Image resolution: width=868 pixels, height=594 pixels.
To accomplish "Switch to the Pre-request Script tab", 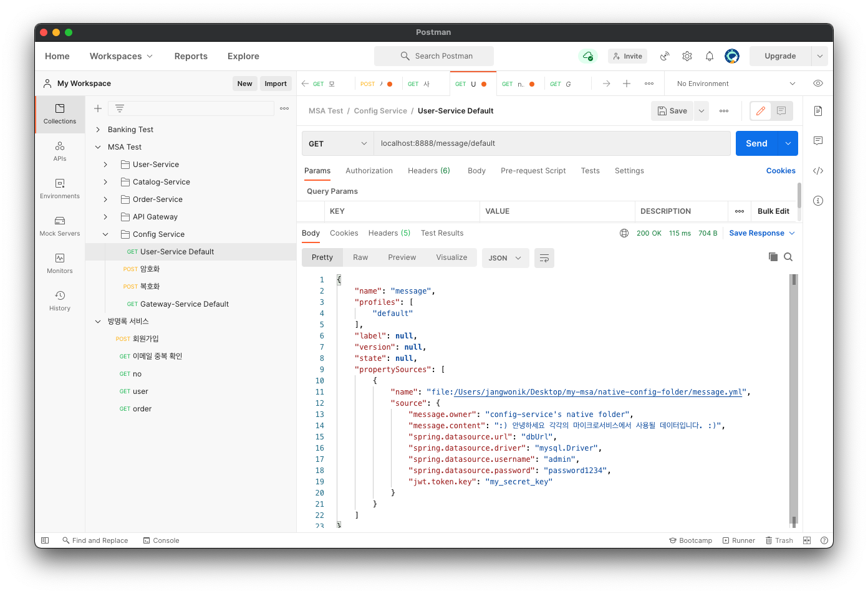I will click(x=533, y=171).
